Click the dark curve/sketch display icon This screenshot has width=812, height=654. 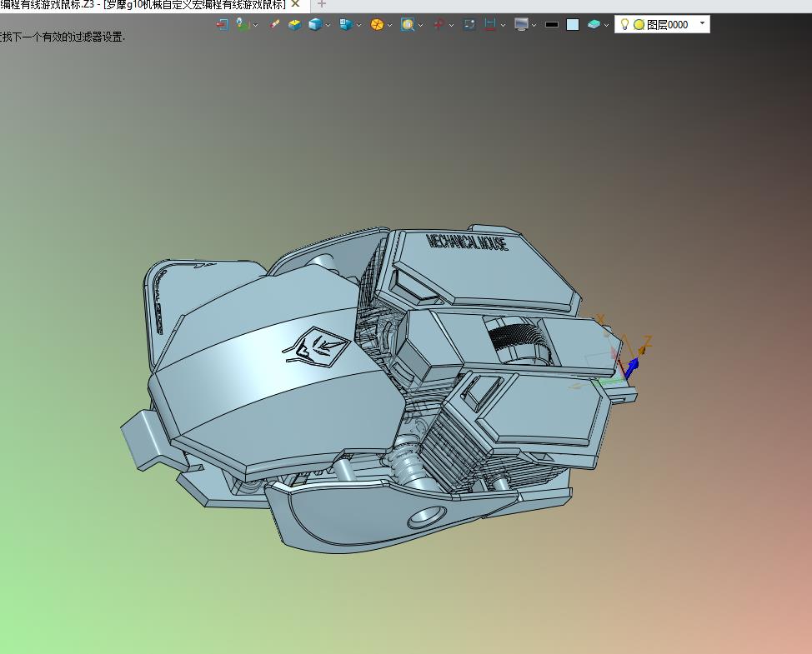coord(469,24)
